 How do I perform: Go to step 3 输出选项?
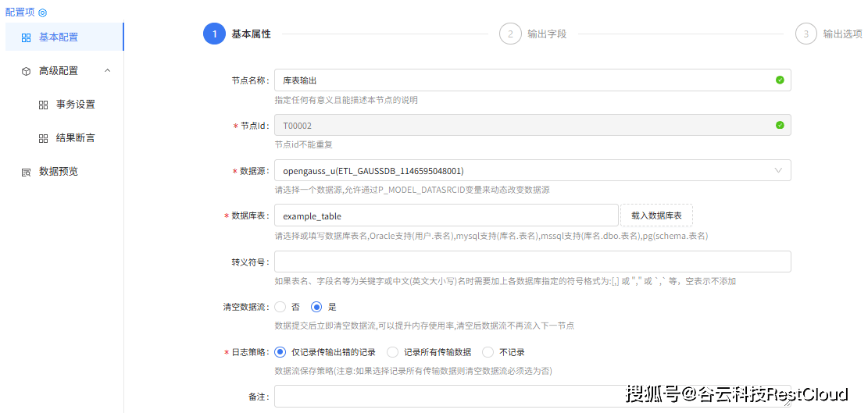[x=806, y=34]
